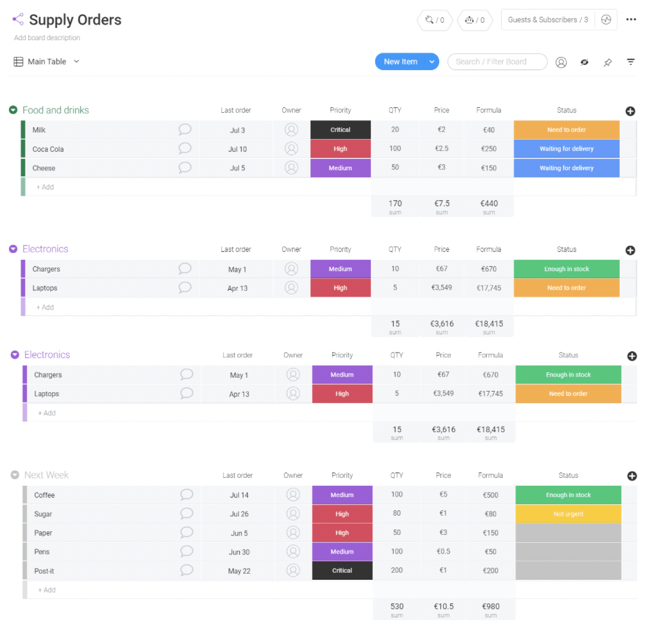Image resolution: width=672 pixels, height=638 pixels.
Task: Click Guests & Subscribers / 3
Action: point(547,19)
